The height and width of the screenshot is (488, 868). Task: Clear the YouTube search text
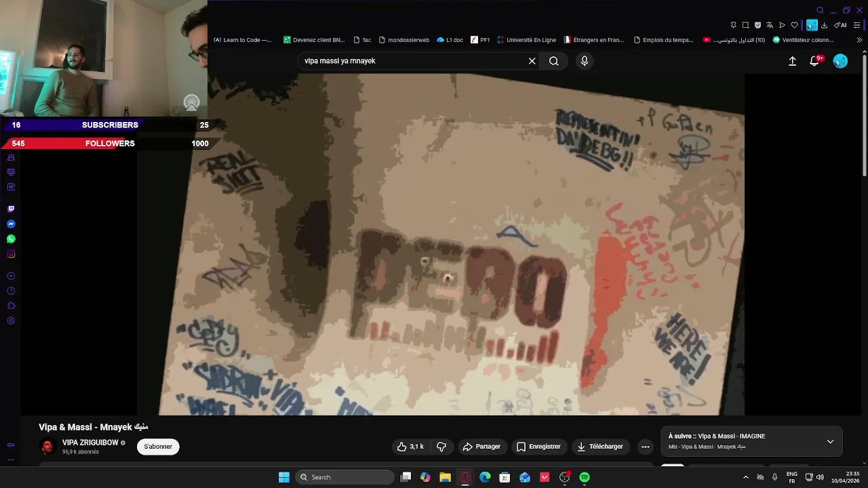pyautogui.click(x=532, y=61)
